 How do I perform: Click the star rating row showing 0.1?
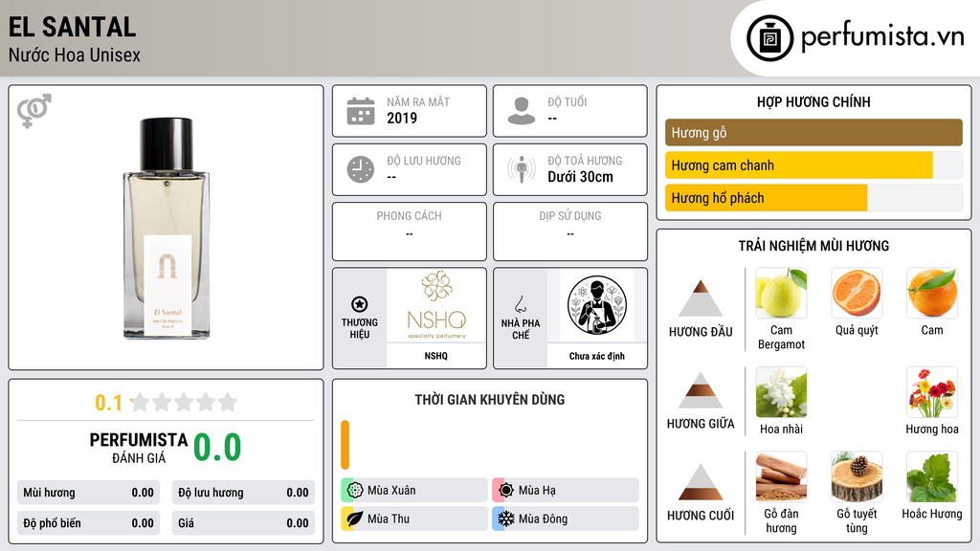tap(167, 403)
